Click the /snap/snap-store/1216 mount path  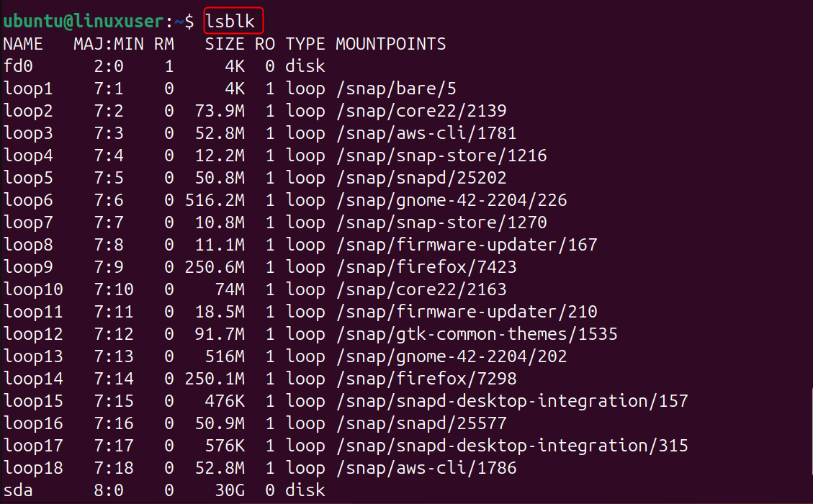coord(441,156)
